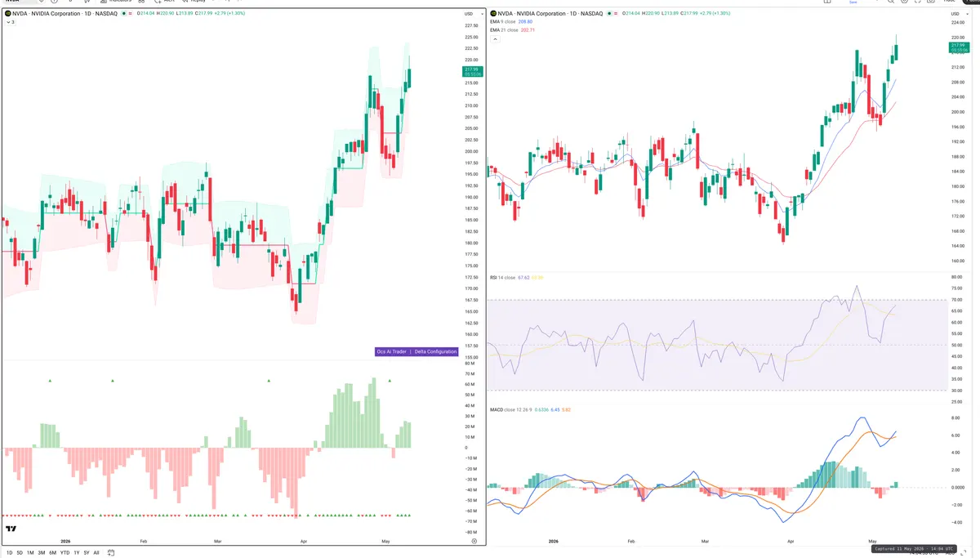Click the MACD value 6.45
Image resolution: width=980 pixels, height=558 pixels.
point(555,409)
